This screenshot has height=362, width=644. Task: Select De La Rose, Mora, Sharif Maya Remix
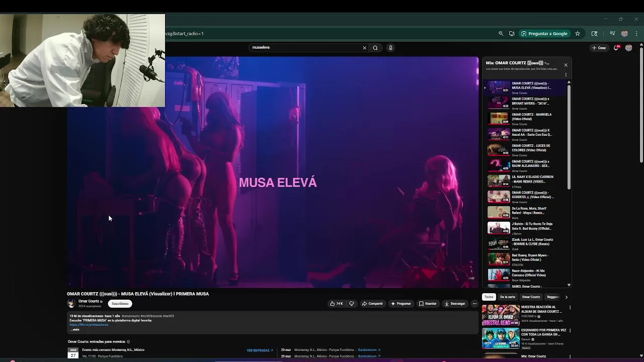pos(527,213)
